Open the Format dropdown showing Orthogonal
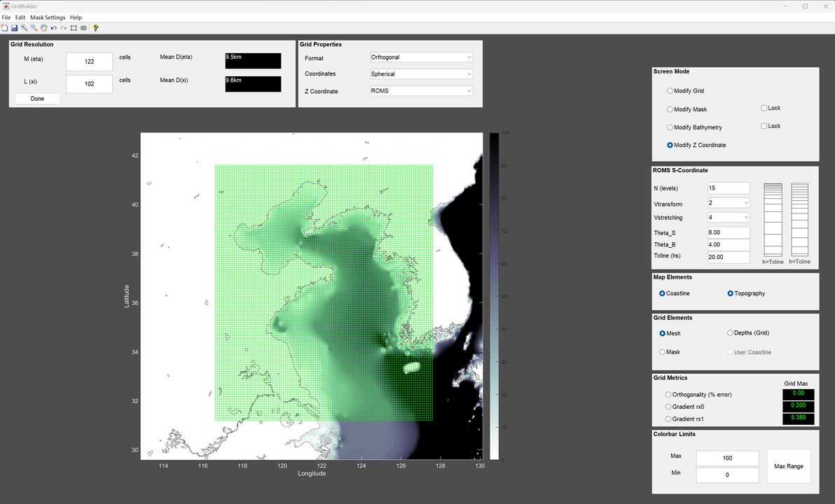Screen dimensions: 835x504 (x=421, y=57)
